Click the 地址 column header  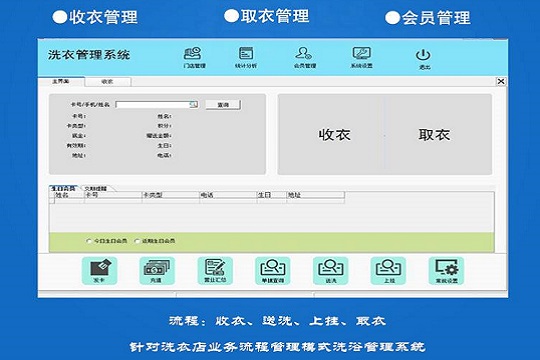pos(315,195)
